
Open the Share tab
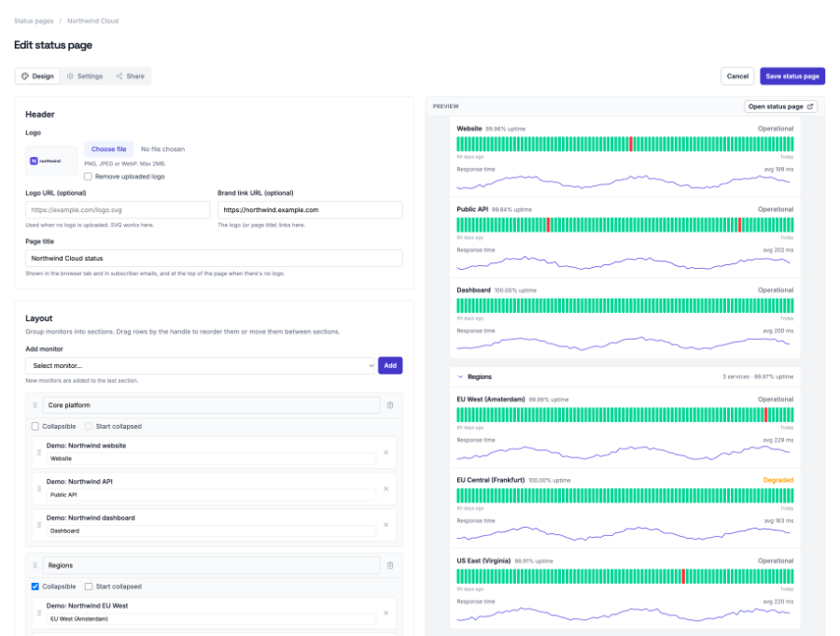pyautogui.click(x=130, y=77)
